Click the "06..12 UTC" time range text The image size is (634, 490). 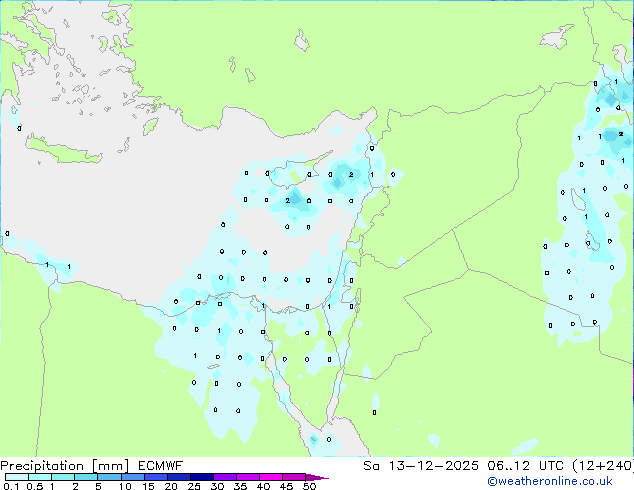(x=528, y=466)
